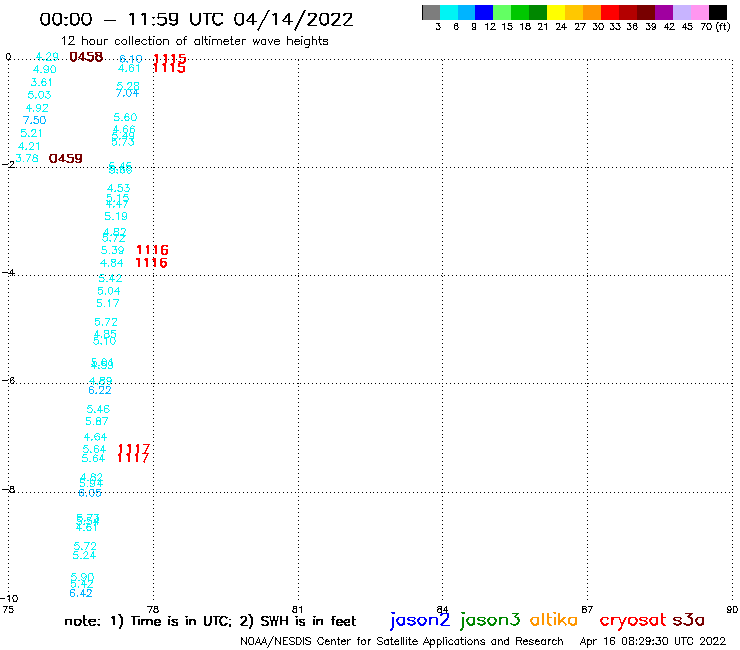The image size is (740, 650).
Task: Click the pink swatch in the color scale
Action: click(699, 12)
